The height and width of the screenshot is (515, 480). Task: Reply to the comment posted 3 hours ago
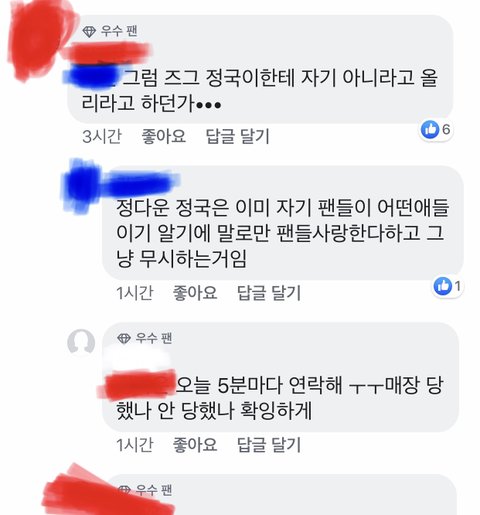[x=237, y=136]
